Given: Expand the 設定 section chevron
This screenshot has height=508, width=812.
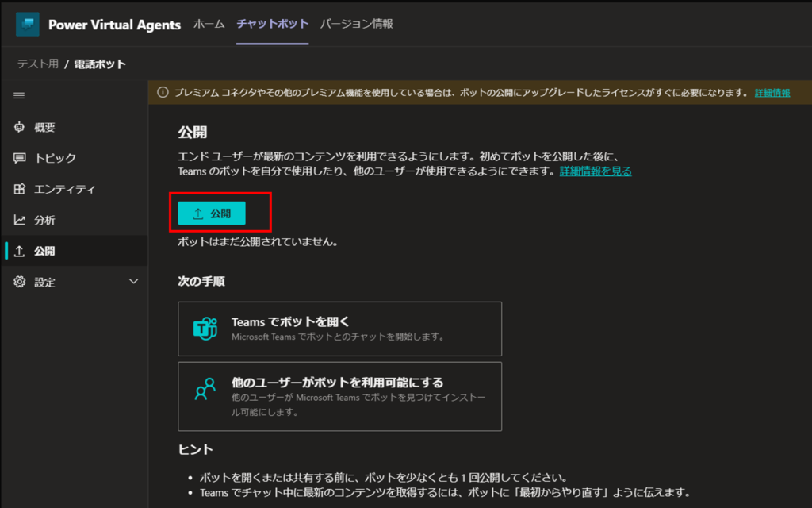Looking at the screenshot, I should pos(133,282).
